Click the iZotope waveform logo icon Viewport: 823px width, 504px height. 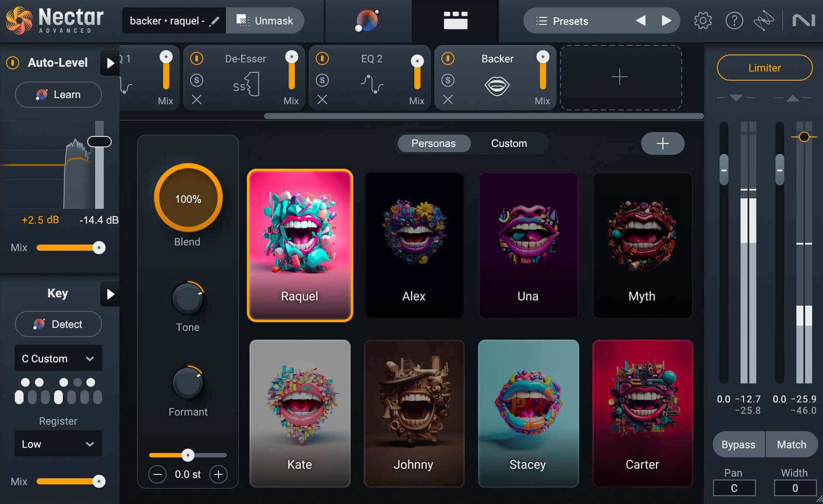pos(764,20)
